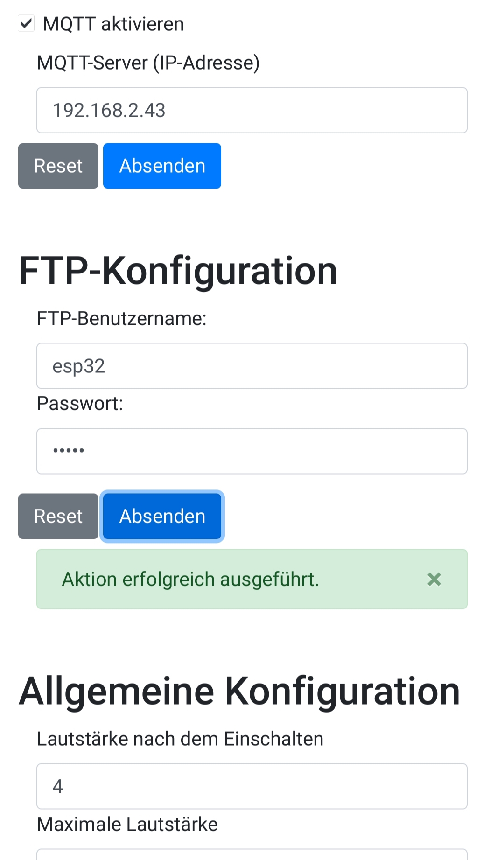Click the FTP-Konfiguration heading
Screen dimensions: 504x860
(x=178, y=271)
